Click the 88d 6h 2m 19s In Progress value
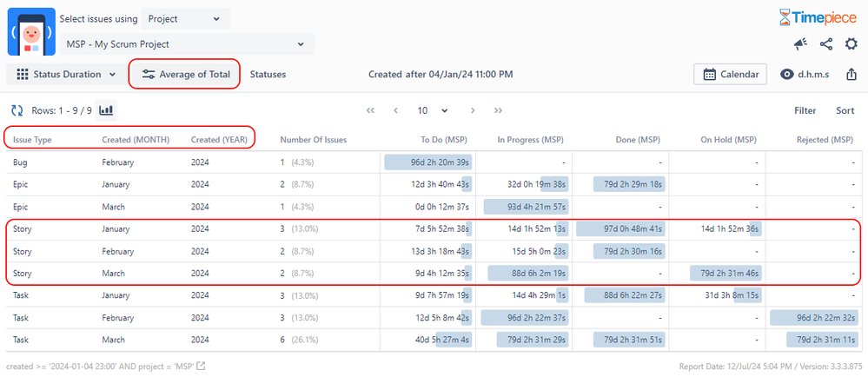 pyautogui.click(x=527, y=273)
